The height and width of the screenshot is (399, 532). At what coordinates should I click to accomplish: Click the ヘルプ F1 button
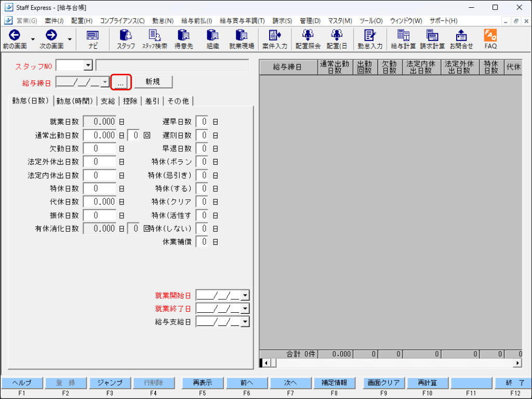(x=22, y=383)
